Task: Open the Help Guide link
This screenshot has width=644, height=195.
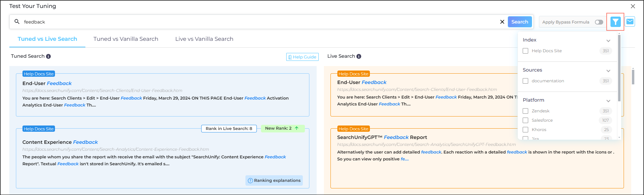Action: tap(302, 57)
